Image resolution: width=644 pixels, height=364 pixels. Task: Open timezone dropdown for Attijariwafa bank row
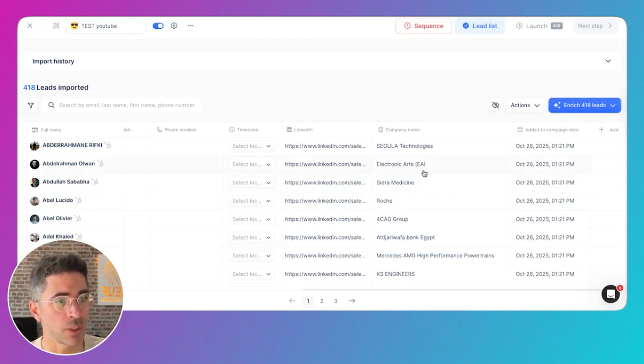251,238
